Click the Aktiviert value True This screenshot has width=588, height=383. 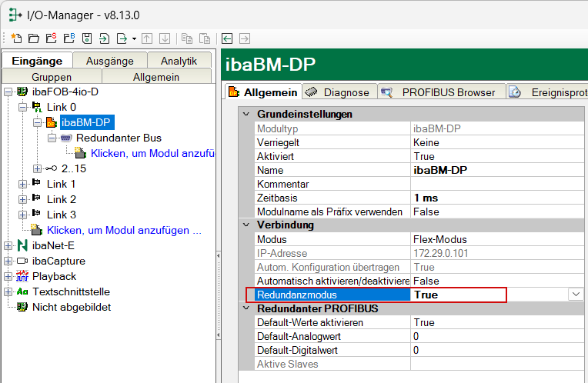pyautogui.click(x=497, y=156)
